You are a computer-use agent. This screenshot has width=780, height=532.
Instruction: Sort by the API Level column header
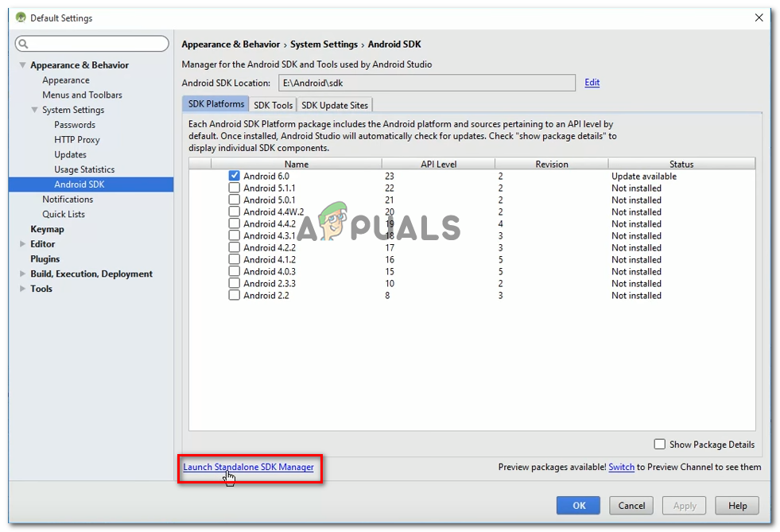pos(438,165)
